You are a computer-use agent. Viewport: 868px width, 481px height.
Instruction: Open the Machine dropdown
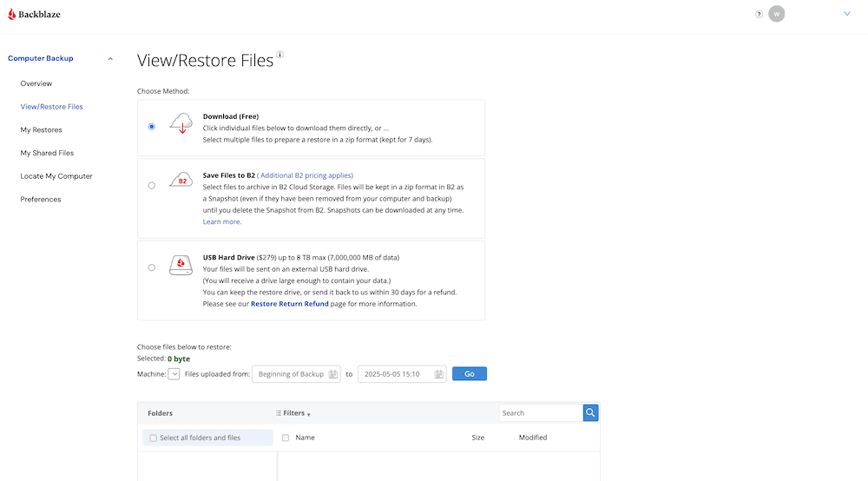[x=174, y=374]
